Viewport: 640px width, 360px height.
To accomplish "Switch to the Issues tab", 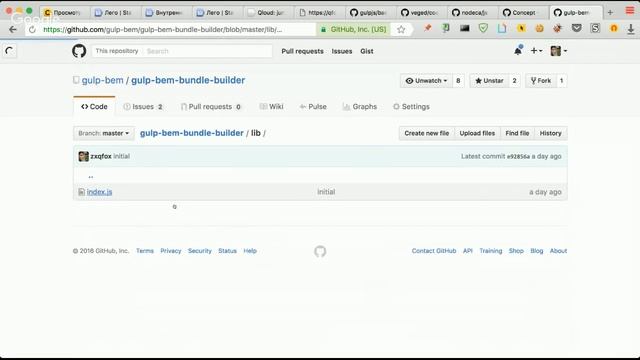I will point(143,107).
